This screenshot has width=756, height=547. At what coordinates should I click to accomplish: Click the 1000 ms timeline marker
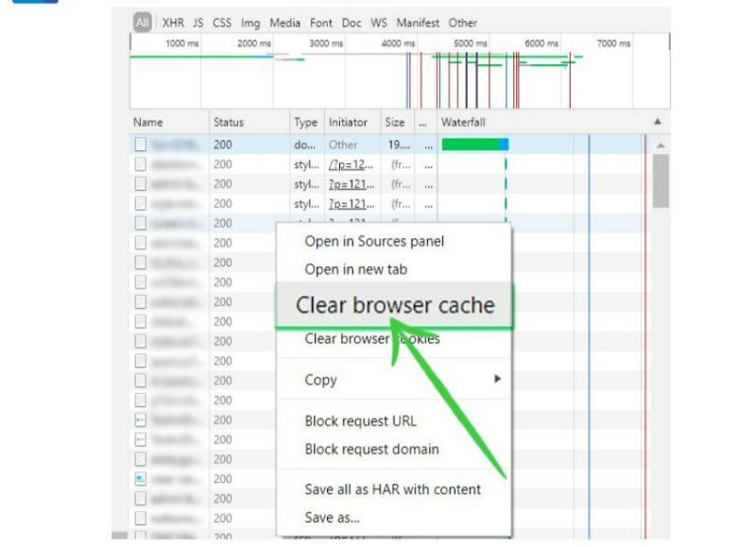(182, 43)
